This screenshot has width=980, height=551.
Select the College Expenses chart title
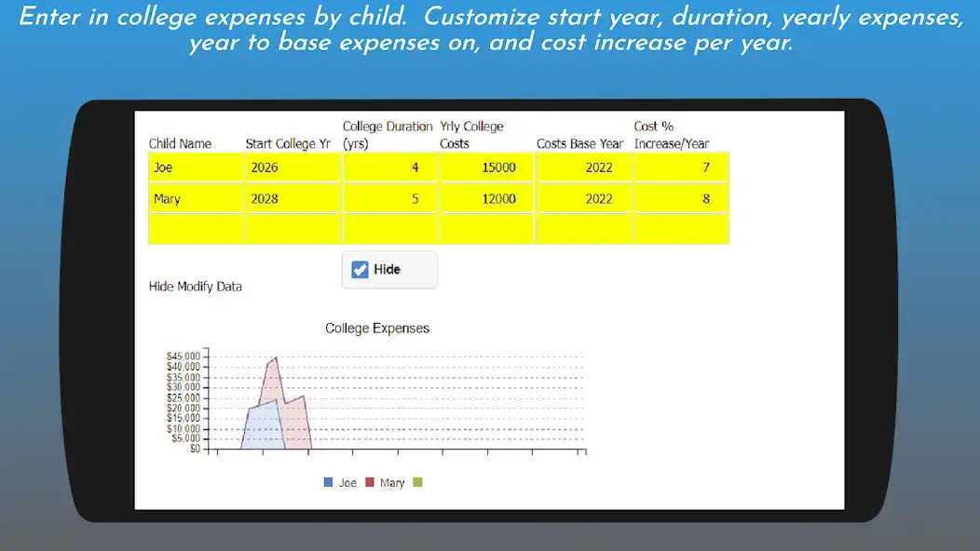point(377,329)
